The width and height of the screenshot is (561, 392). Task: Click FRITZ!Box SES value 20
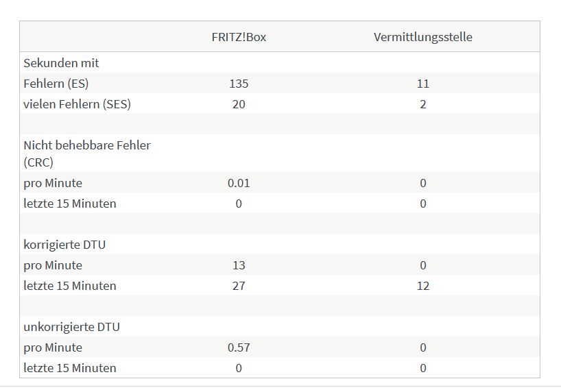pyautogui.click(x=239, y=104)
